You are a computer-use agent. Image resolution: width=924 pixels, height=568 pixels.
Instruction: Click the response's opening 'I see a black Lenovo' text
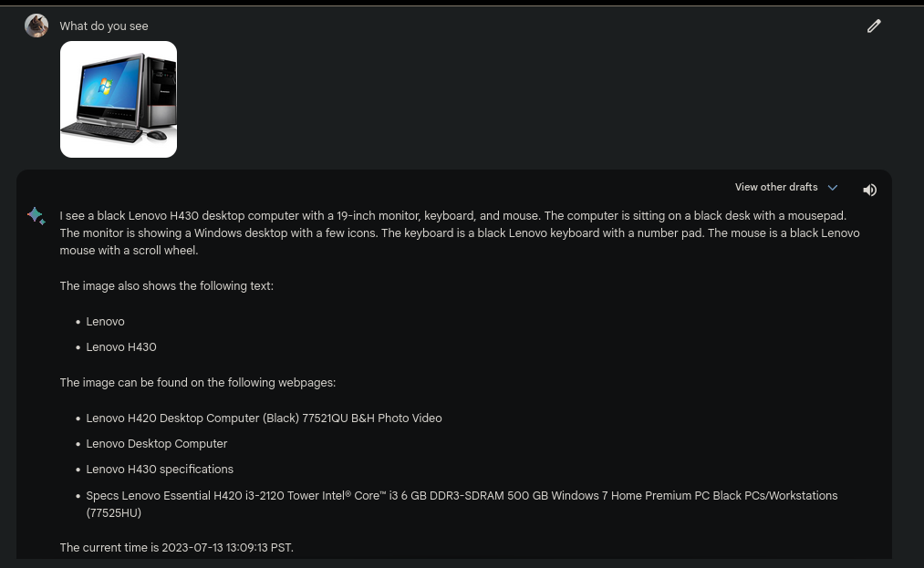[x=128, y=216]
